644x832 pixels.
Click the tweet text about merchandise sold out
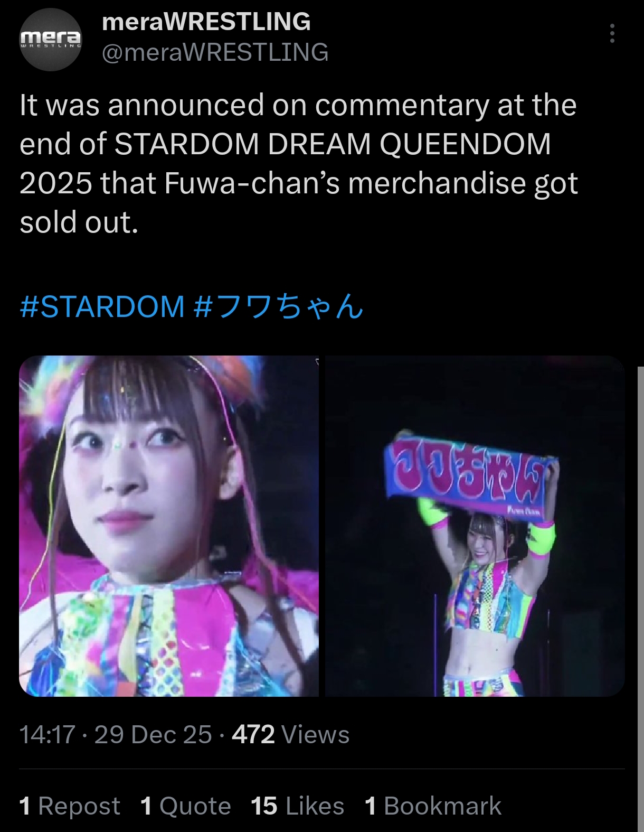tap(299, 163)
